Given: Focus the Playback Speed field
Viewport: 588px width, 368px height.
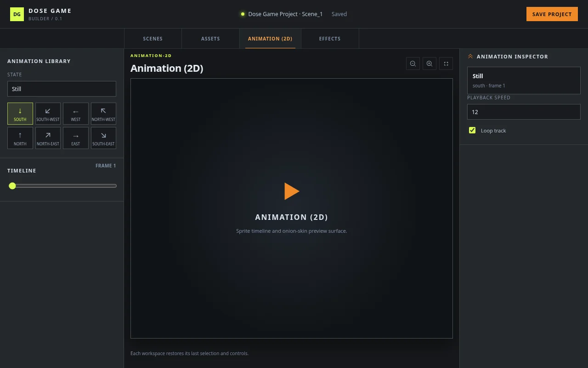Looking at the screenshot, I should [524, 112].
